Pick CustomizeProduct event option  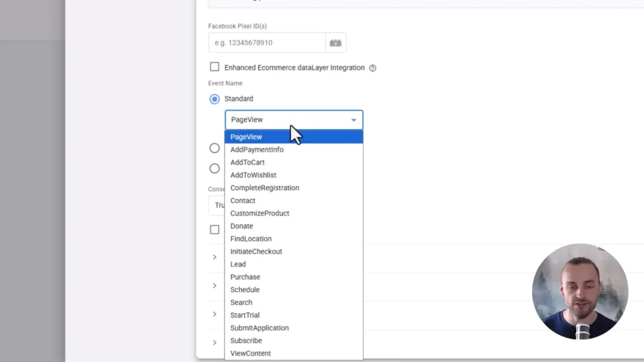click(x=294, y=214)
